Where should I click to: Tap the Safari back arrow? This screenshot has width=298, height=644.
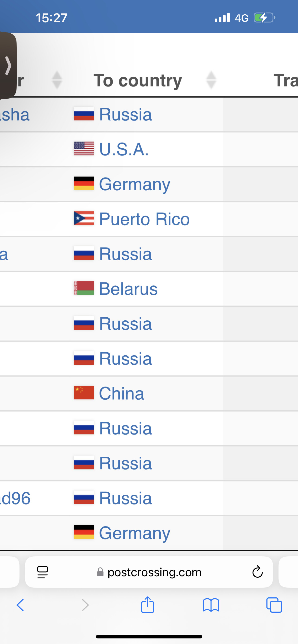[20, 605]
